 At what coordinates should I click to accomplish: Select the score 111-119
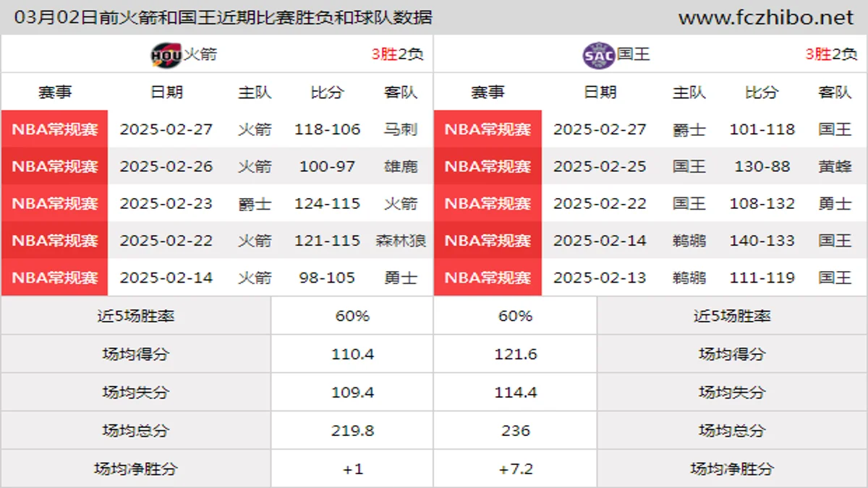(x=762, y=277)
